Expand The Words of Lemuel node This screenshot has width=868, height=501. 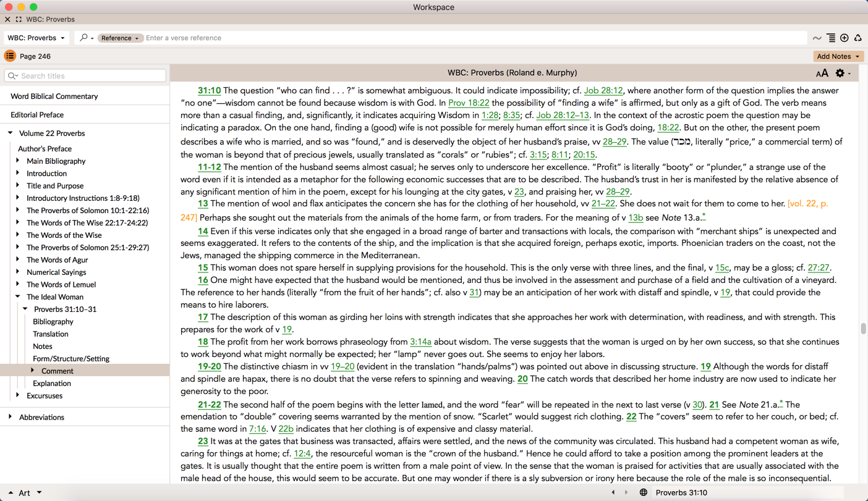pos(18,284)
